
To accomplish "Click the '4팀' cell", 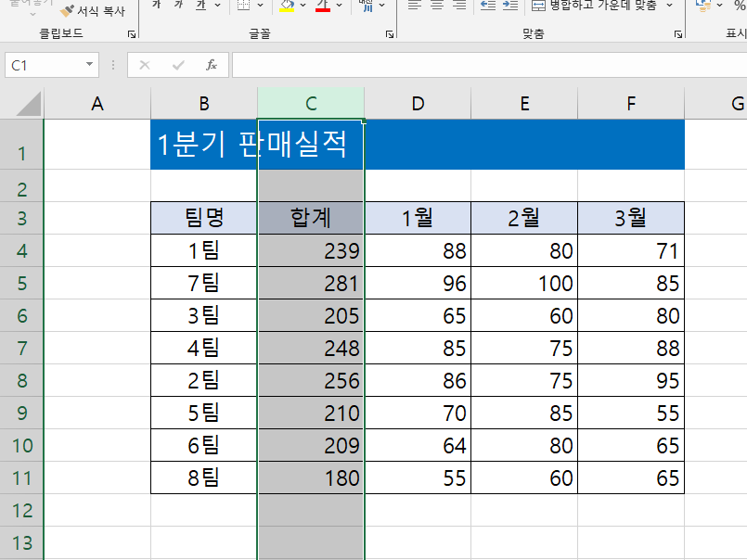I will (x=204, y=348).
